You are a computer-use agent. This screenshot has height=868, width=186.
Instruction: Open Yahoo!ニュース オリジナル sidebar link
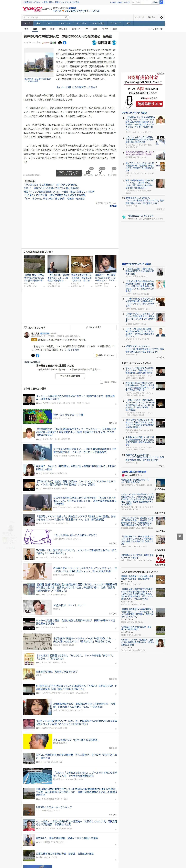[141, 216]
